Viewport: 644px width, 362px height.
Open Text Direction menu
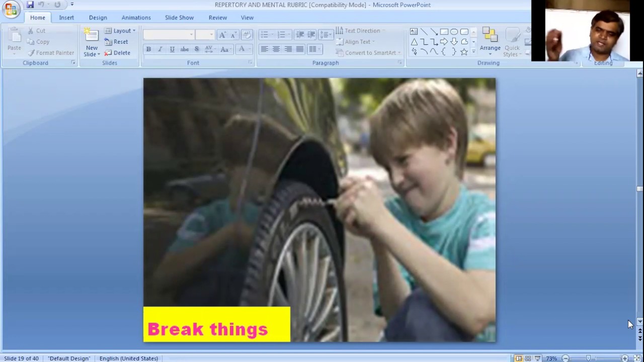click(360, 31)
